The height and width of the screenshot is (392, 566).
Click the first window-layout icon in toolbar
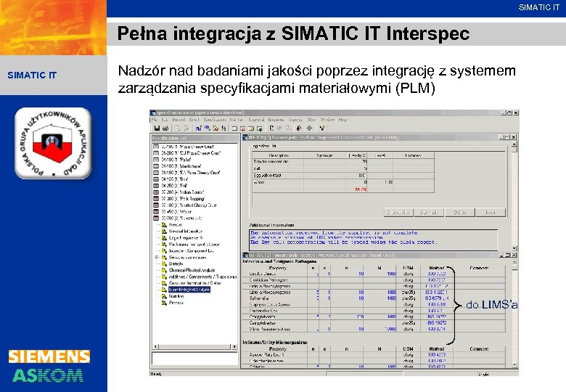tap(234, 128)
